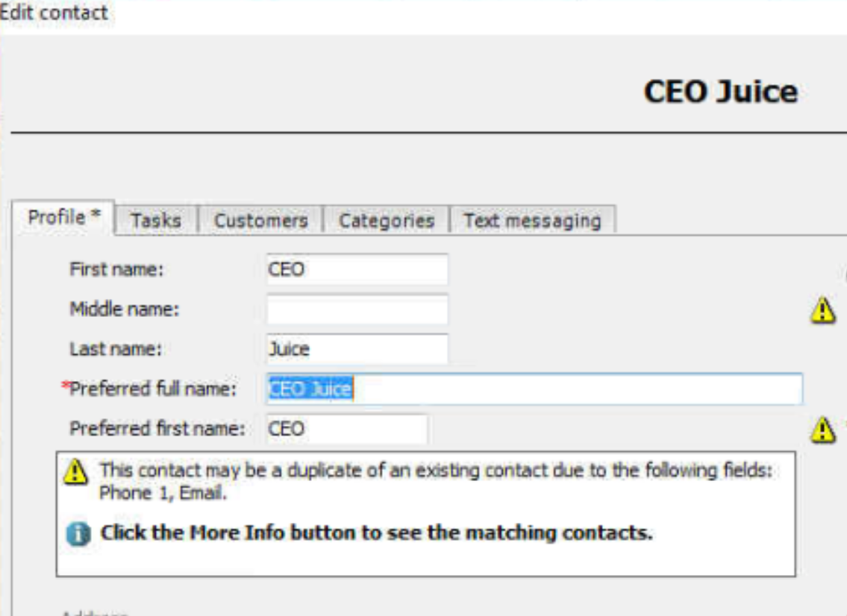Click the blue info icon in message box
The width and height of the screenshot is (847, 616).
(x=78, y=533)
